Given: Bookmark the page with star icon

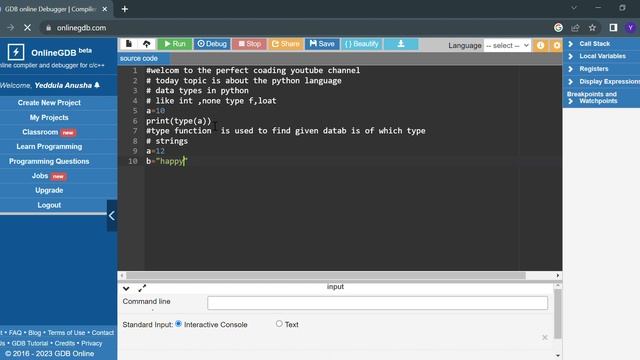Looking at the screenshot, I should 592,28.
